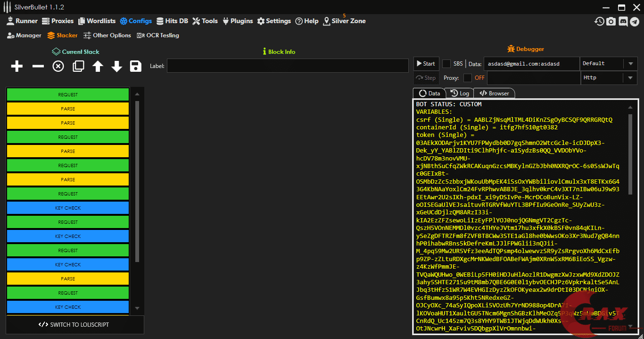Save config with floppy disk icon

[136, 67]
